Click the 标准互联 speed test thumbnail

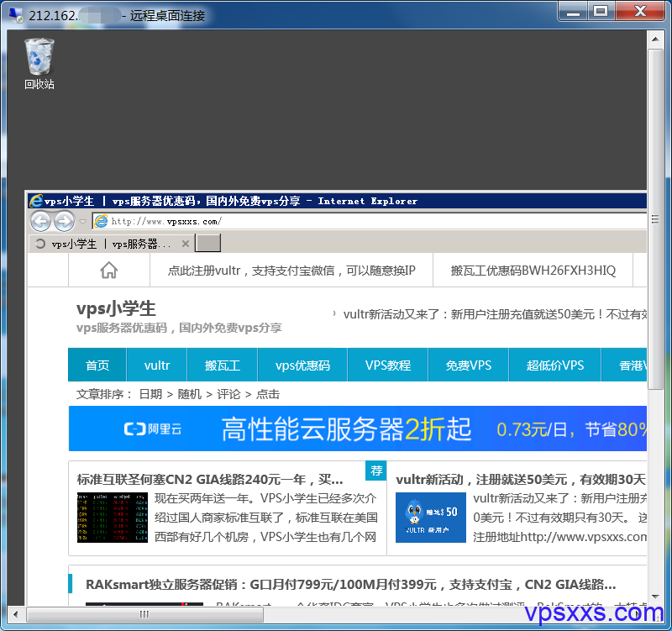(113, 518)
